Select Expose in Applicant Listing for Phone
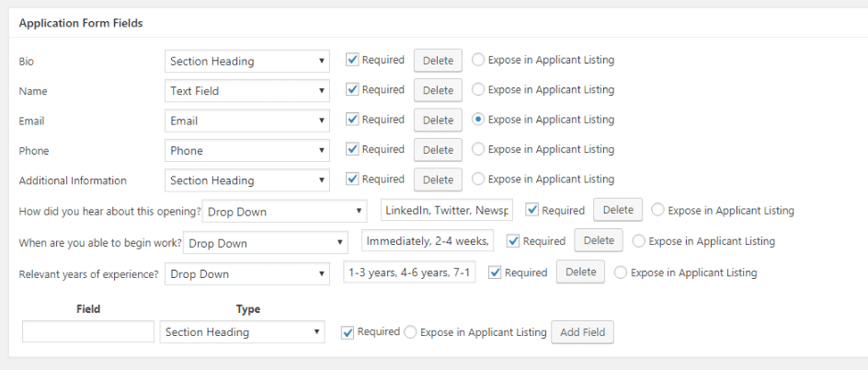Screen dimensions: 868x370 (x=478, y=149)
